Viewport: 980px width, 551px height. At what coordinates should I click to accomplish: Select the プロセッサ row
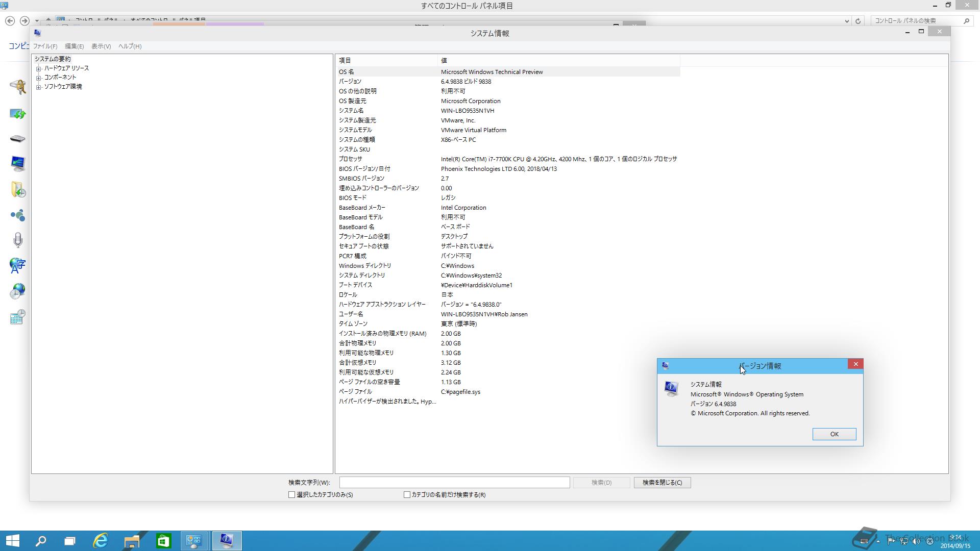[x=508, y=159]
